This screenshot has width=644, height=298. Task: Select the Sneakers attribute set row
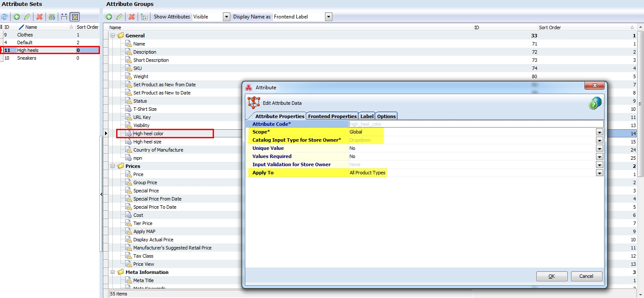point(50,58)
